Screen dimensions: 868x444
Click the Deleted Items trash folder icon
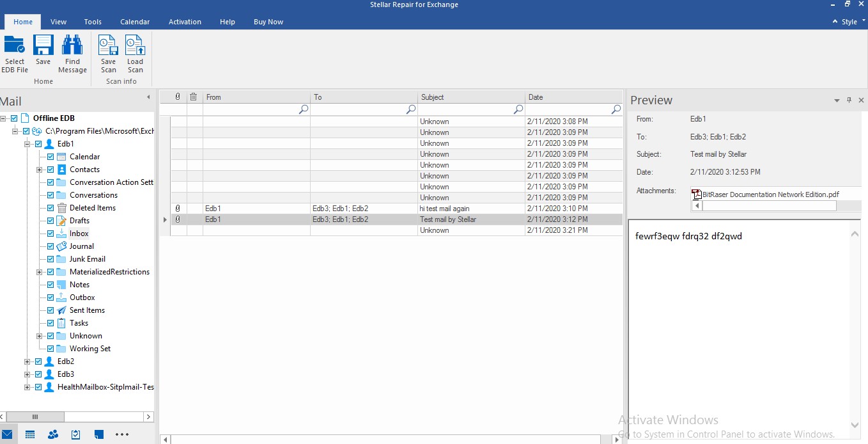tap(61, 208)
